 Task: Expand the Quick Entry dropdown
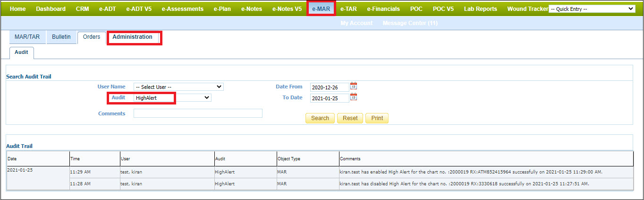592,9
